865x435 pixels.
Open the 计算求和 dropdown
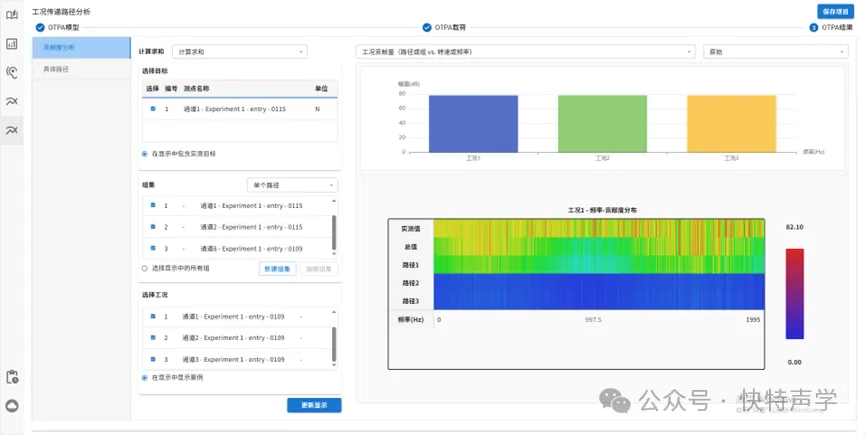tap(239, 52)
